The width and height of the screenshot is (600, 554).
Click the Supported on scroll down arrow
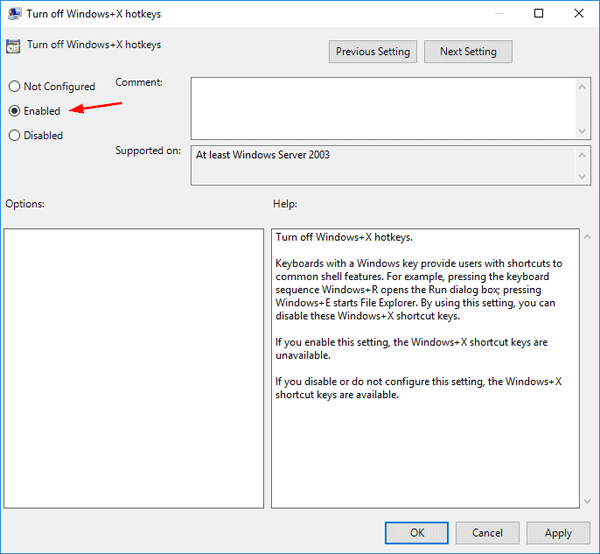coord(583,177)
